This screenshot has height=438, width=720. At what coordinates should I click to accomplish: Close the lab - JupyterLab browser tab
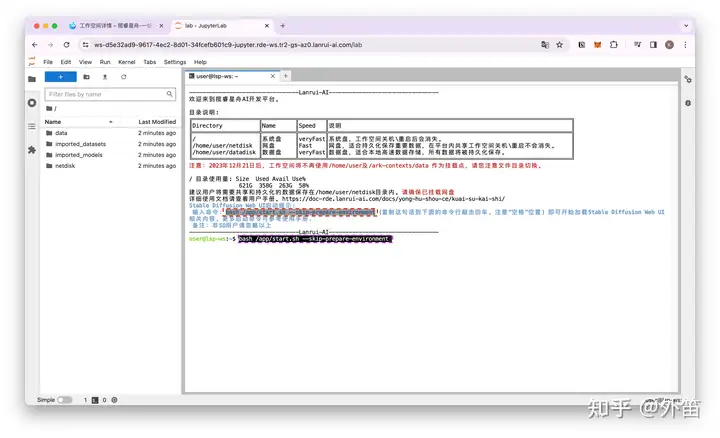pyautogui.click(x=267, y=26)
